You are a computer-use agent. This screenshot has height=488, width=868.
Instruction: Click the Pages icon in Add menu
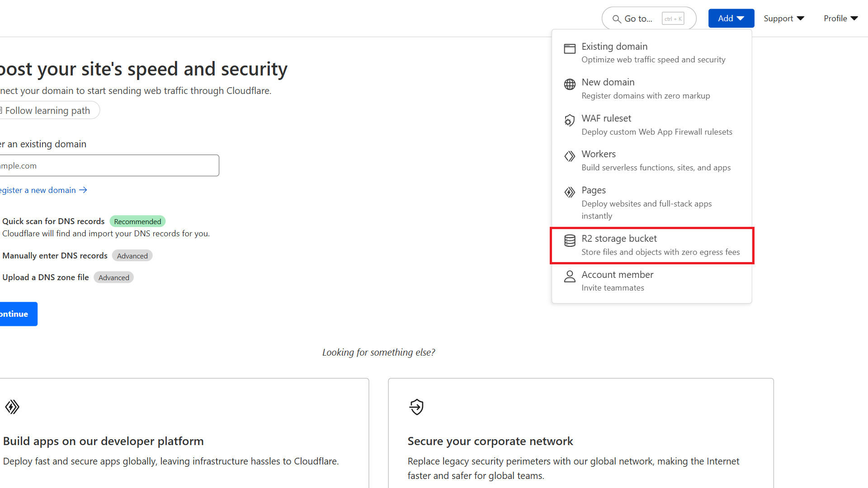pos(570,192)
